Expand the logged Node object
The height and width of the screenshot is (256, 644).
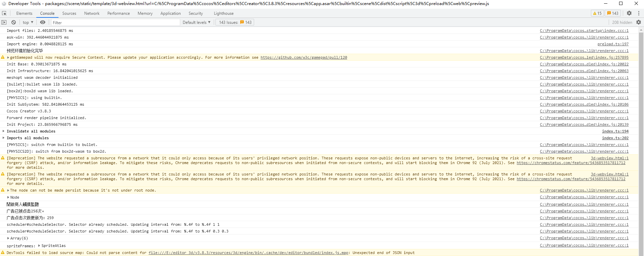click(x=8, y=197)
